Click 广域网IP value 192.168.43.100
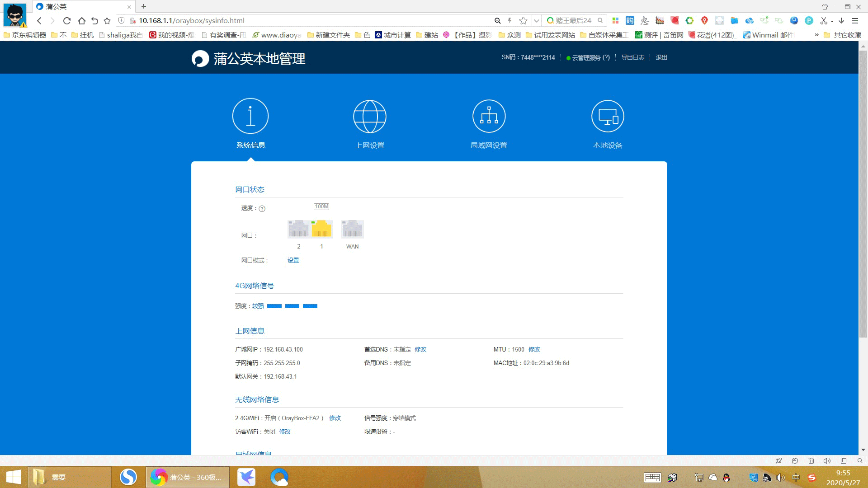This screenshot has width=868, height=488. [x=283, y=349]
